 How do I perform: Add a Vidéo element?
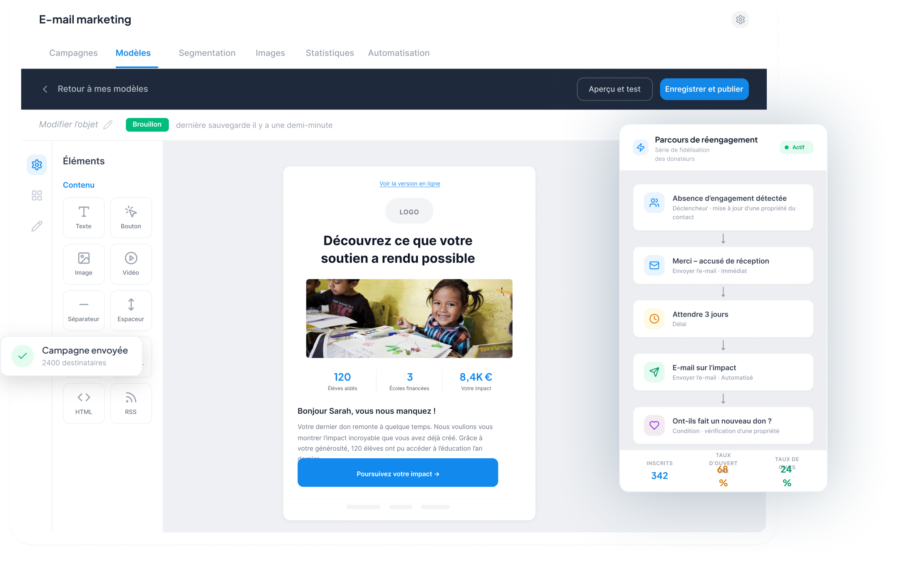click(x=131, y=264)
